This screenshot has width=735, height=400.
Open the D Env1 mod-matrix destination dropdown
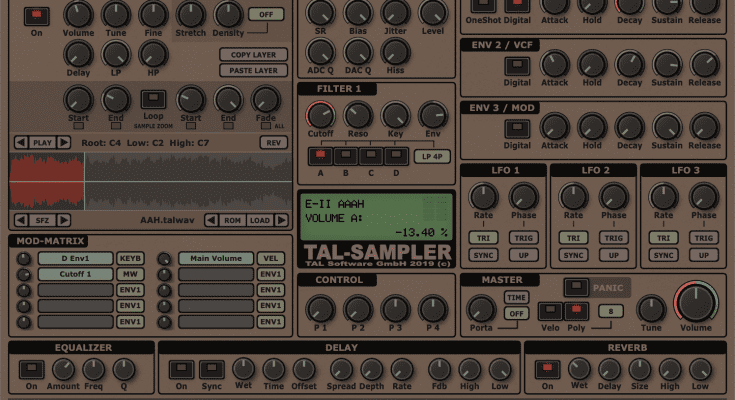[x=75, y=258]
